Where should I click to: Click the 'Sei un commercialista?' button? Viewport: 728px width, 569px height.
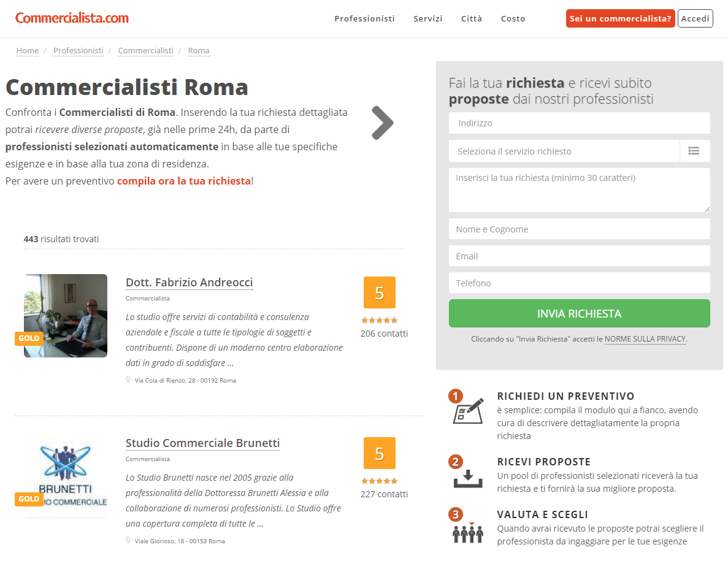pyautogui.click(x=620, y=18)
